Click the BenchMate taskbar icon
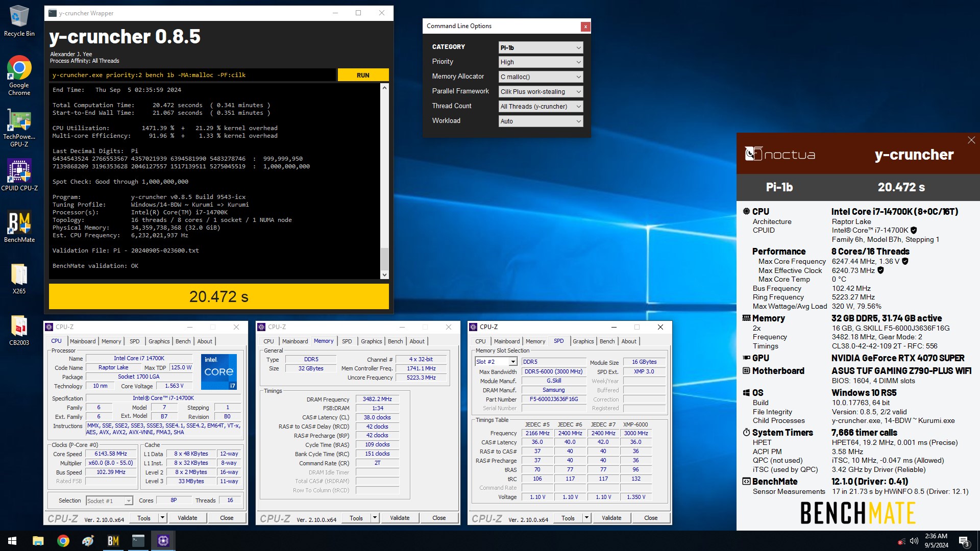The width and height of the screenshot is (980, 551). click(x=113, y=541)
